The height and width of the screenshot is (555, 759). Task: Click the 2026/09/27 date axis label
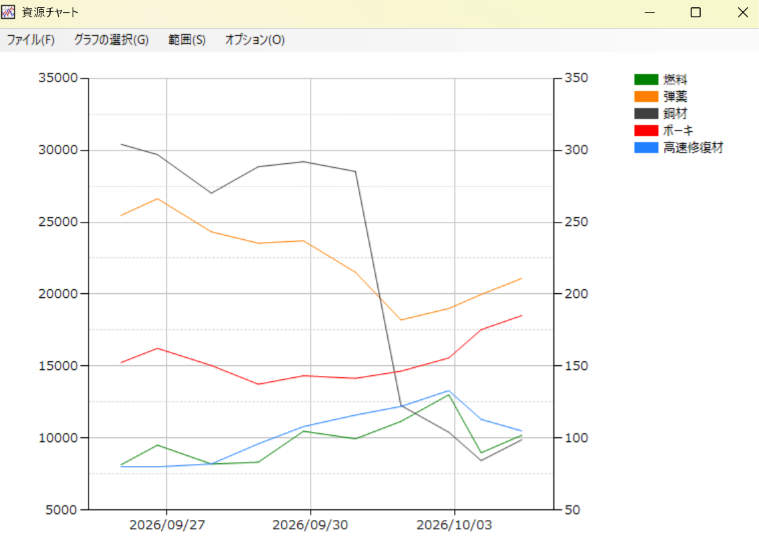(167, 525)
